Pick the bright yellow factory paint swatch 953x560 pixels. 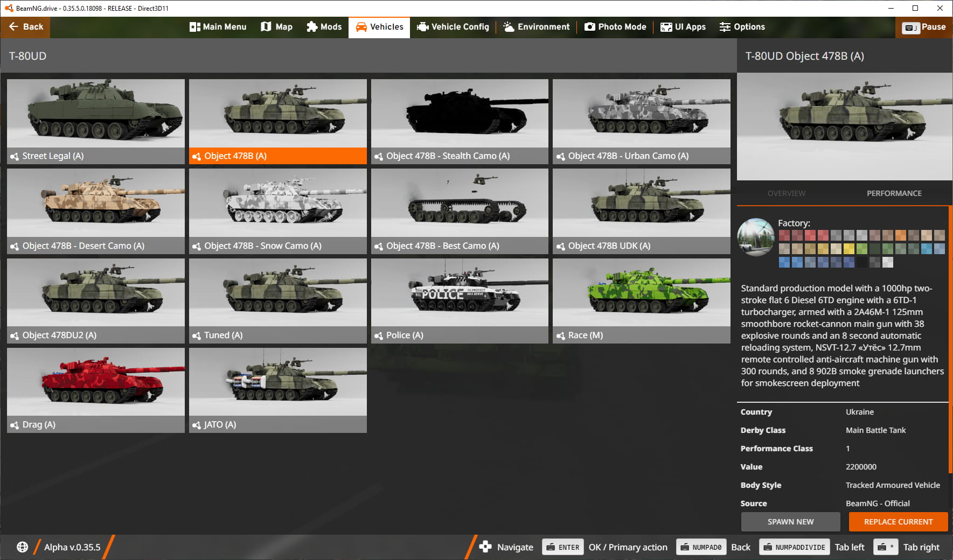click(849, 249)
